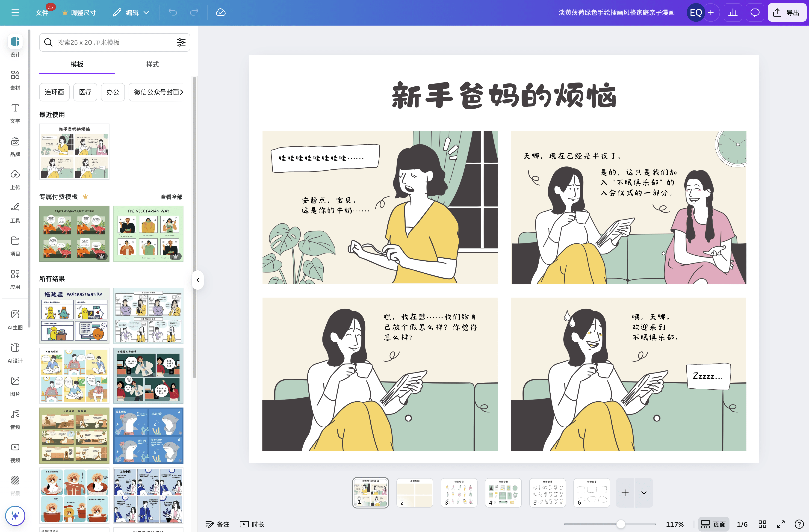Open the 背景 backgrounds panel

15,485
